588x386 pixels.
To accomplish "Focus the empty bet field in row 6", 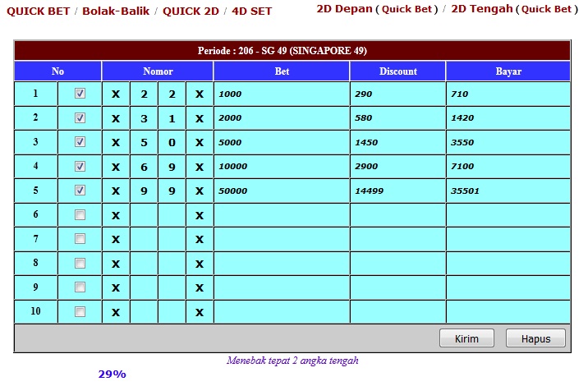I will (282, 215).
